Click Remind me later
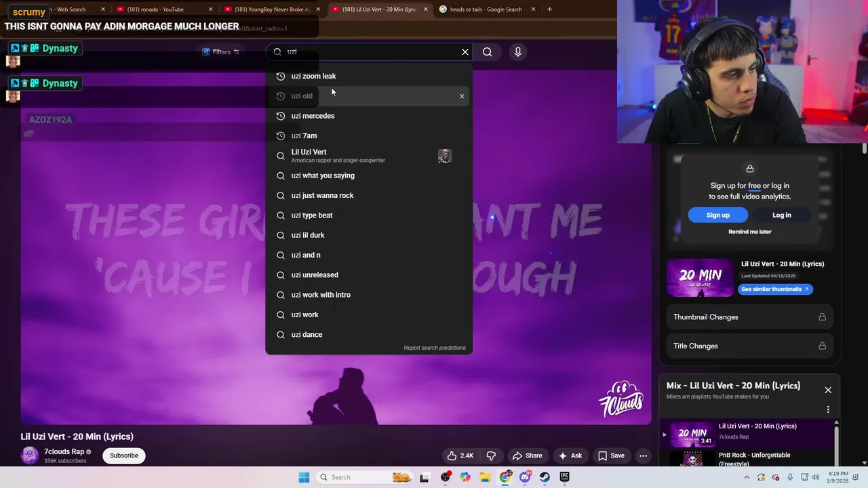This screenshot has width=868, height=488. [750, 232]
